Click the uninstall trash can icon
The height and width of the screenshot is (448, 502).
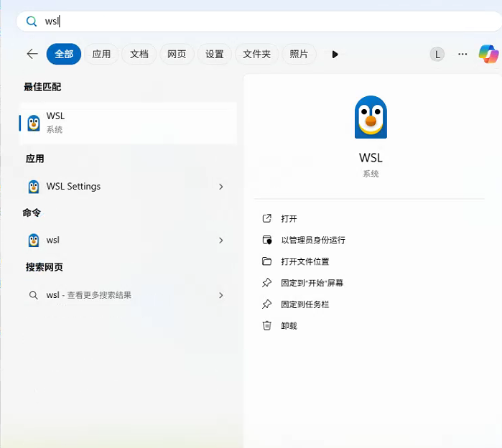tap(266, 326)
